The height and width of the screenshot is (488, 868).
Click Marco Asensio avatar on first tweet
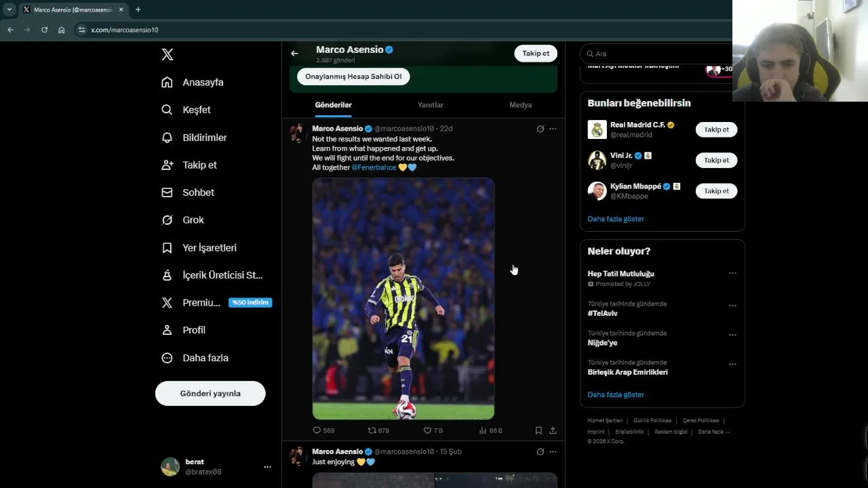(298, 133)
